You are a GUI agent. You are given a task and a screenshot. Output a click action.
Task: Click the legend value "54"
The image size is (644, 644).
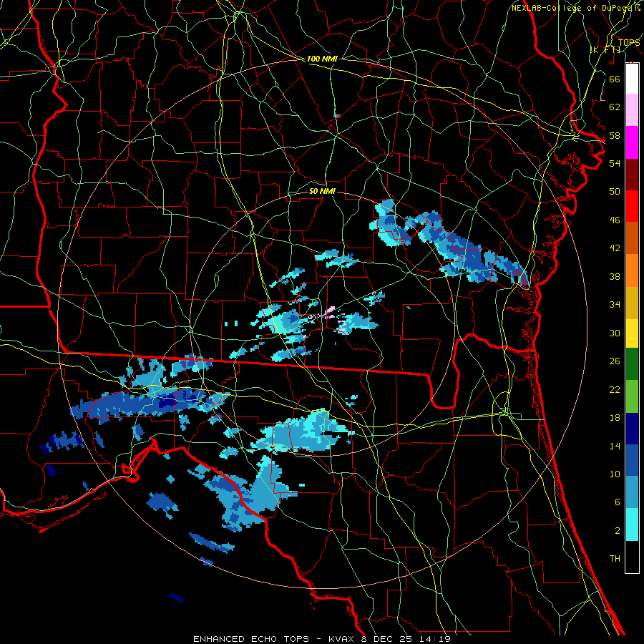[x=615, y=163]
